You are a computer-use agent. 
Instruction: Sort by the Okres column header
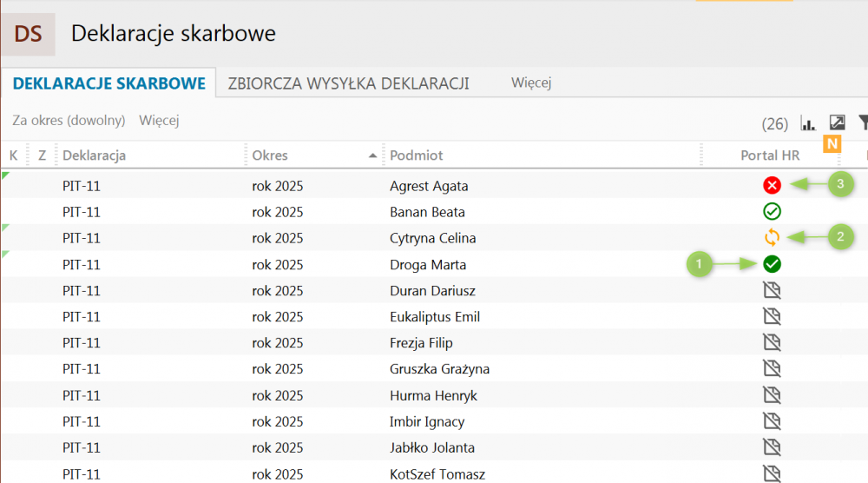[x=270, y=155]
